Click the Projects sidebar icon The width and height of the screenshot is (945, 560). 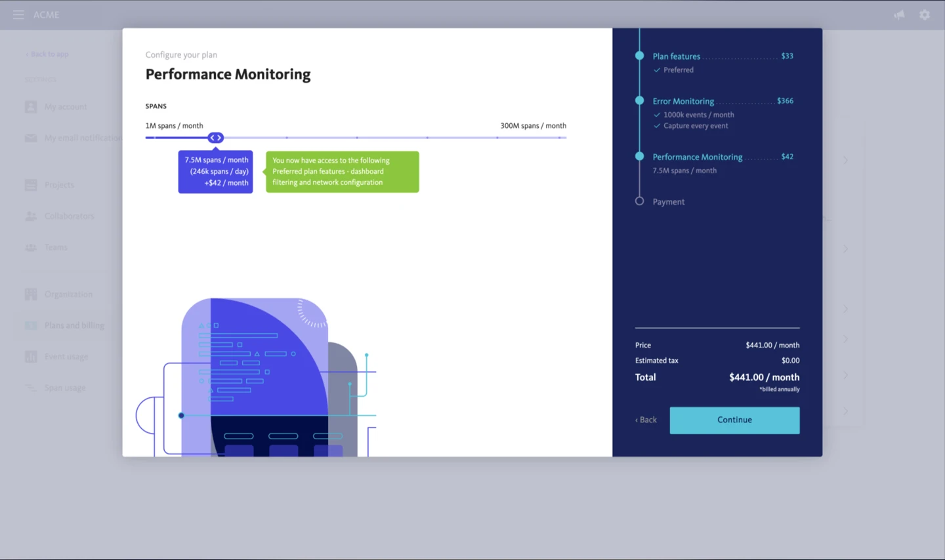[x=31, y=185]
